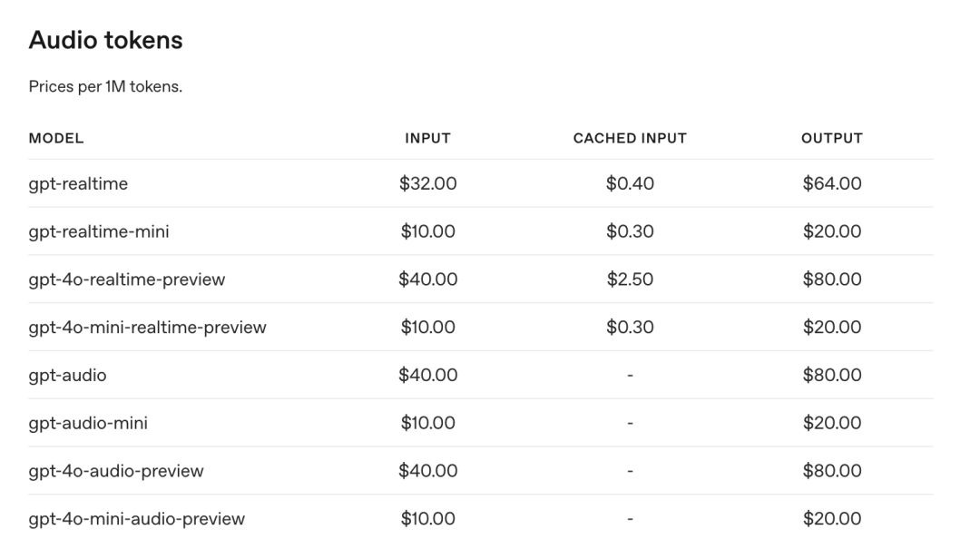
Task: Click the MODEL column header
Action: tap(56, 139)
